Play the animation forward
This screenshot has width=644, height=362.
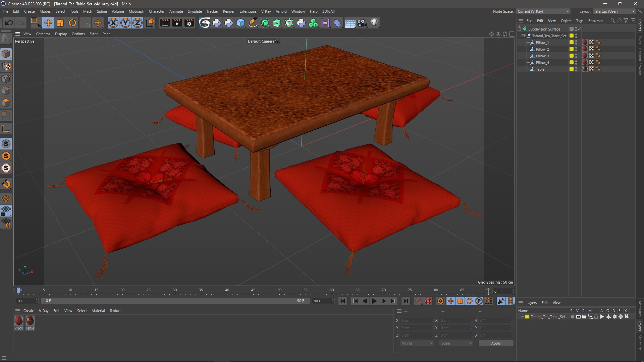374,301
